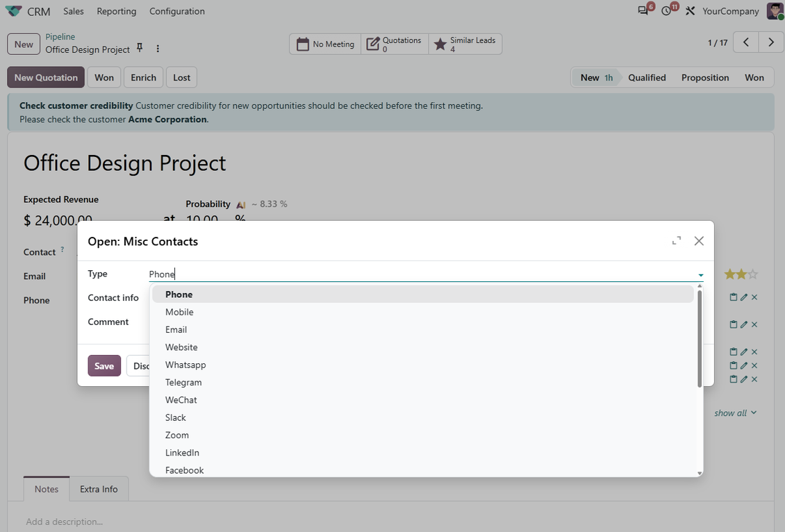Click the debug tools wrench icon

[690, 11]
